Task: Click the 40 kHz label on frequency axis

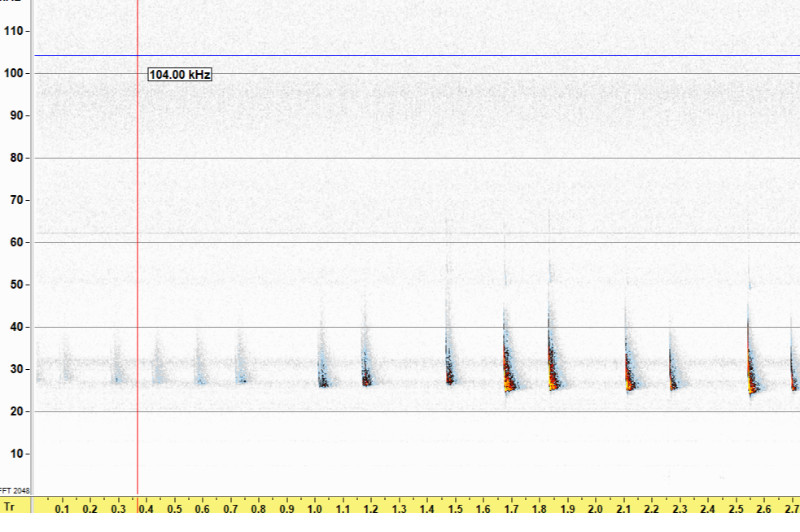Action: pyautogui.click(x=16, y=327)
